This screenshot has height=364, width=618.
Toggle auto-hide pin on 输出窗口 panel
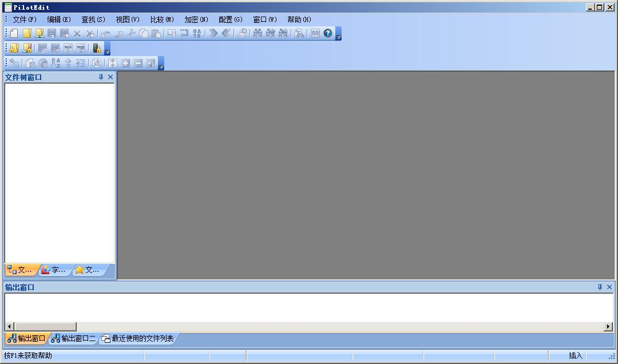click(x=600, y=287)
